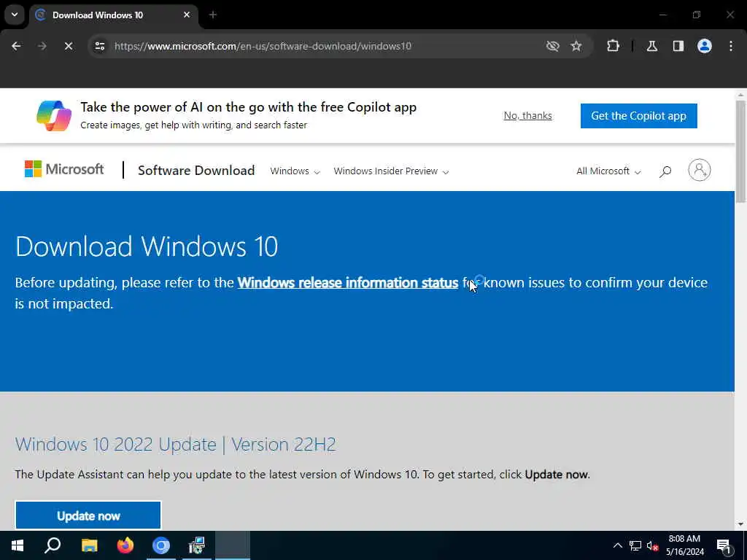Open Windows release information status link
747x560 pixels.
pyautogui.click(x=348, y=282)
